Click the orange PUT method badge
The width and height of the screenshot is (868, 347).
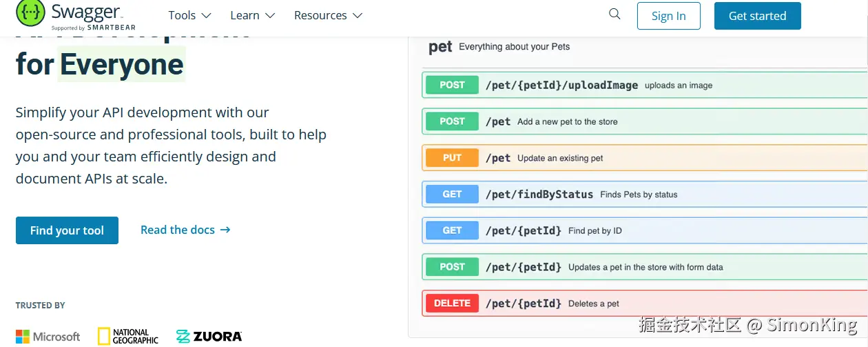[x=452, y=158]
